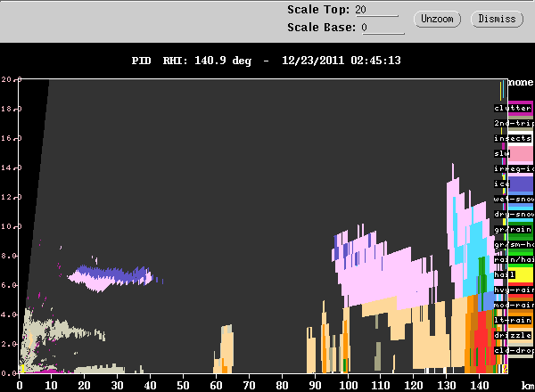This screenshot has width=535, height=392.
Task: Click the 'rain/hail' legend label
Action: (514, 260)
